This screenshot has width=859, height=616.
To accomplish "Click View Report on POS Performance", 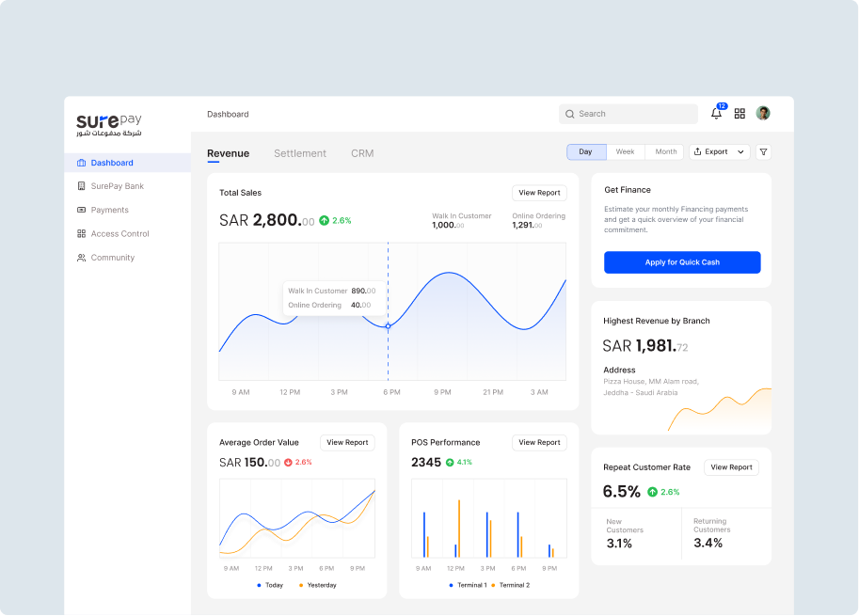I will coord(540,442).
